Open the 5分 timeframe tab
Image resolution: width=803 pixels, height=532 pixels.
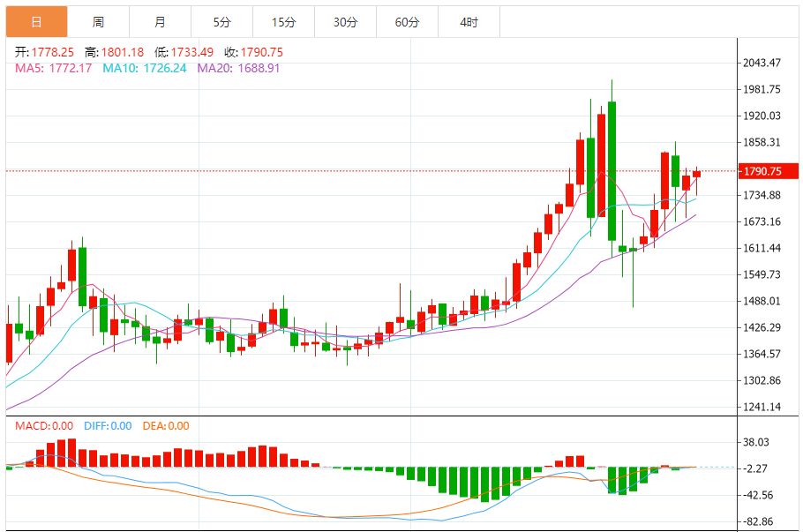coord(221,22)
